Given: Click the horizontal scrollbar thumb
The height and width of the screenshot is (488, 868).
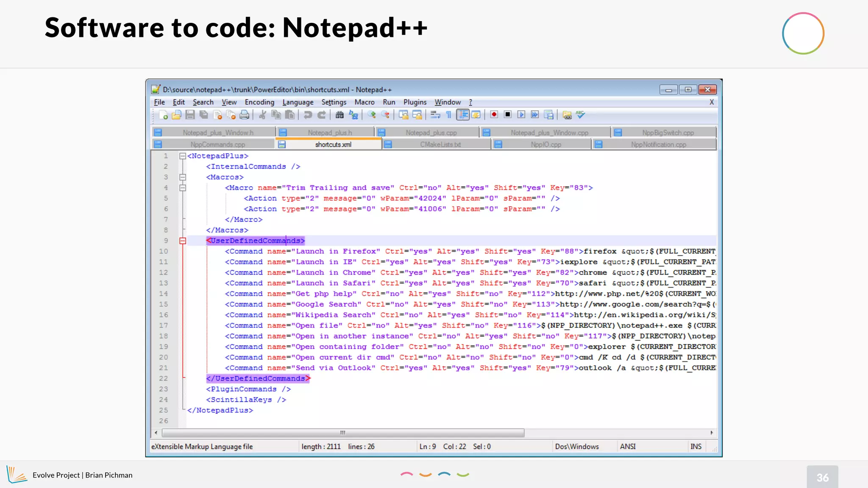Looking at the screenshot, I should pyautogui.click(x=343, y=433).
